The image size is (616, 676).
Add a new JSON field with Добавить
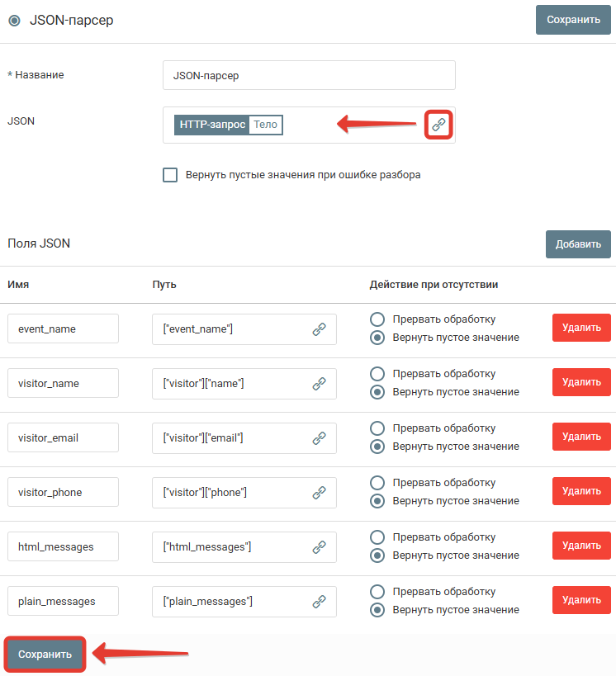[x=577, y=244]
